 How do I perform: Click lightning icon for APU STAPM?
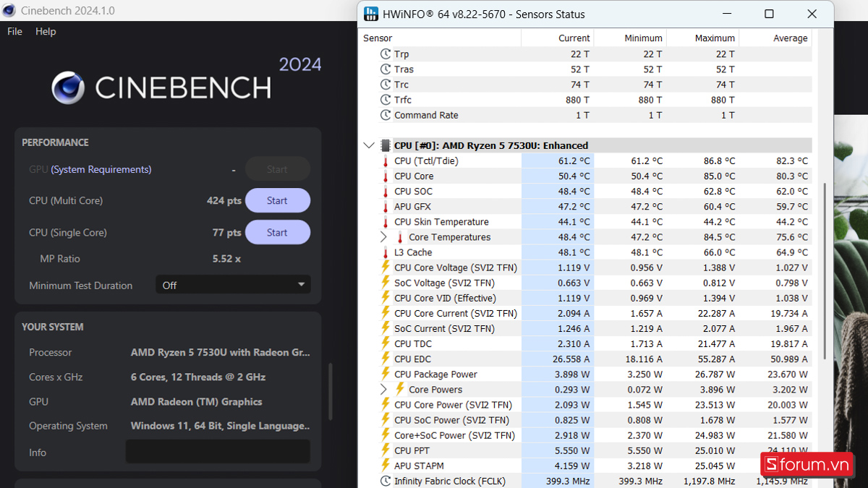[x=386, y=466]
